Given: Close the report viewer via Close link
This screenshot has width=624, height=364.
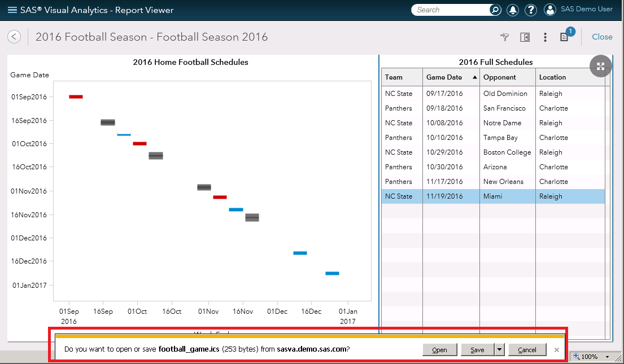Looking at the screenshot, I should tap(602, 37).
